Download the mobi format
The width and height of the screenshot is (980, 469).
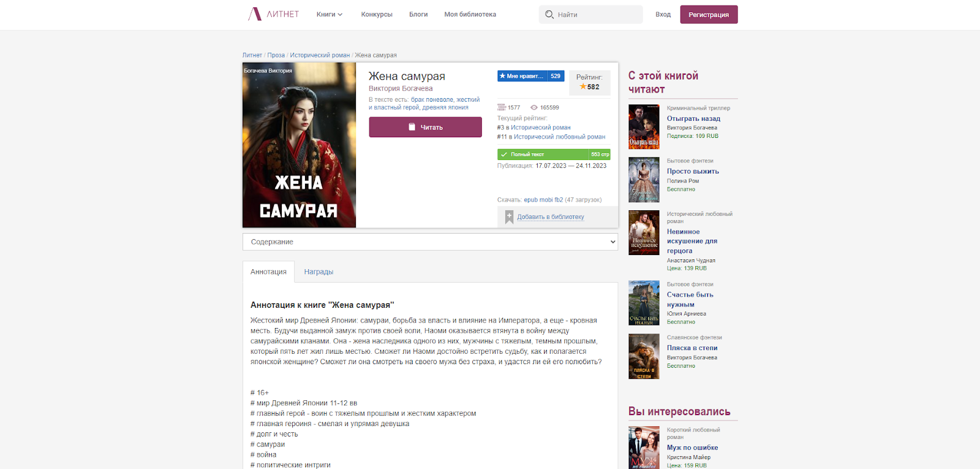546,200
